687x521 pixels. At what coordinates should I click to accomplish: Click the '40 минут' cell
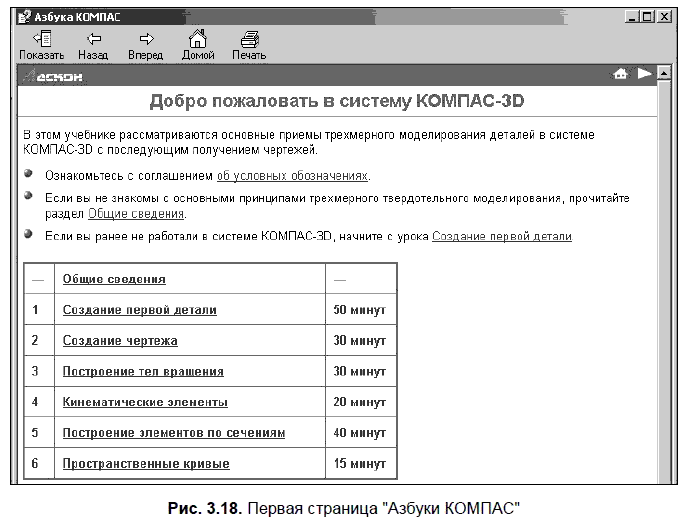pos(361,432)
